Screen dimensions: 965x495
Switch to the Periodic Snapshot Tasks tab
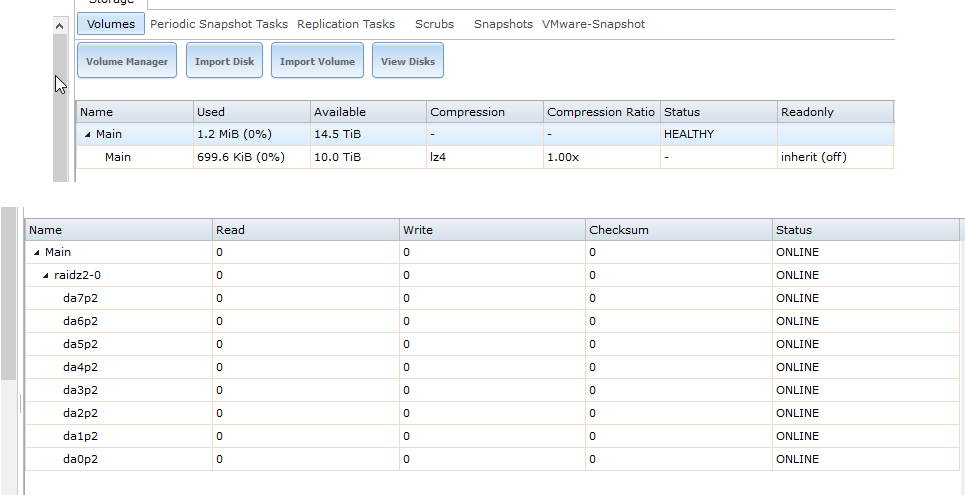[x=219, y=24]
